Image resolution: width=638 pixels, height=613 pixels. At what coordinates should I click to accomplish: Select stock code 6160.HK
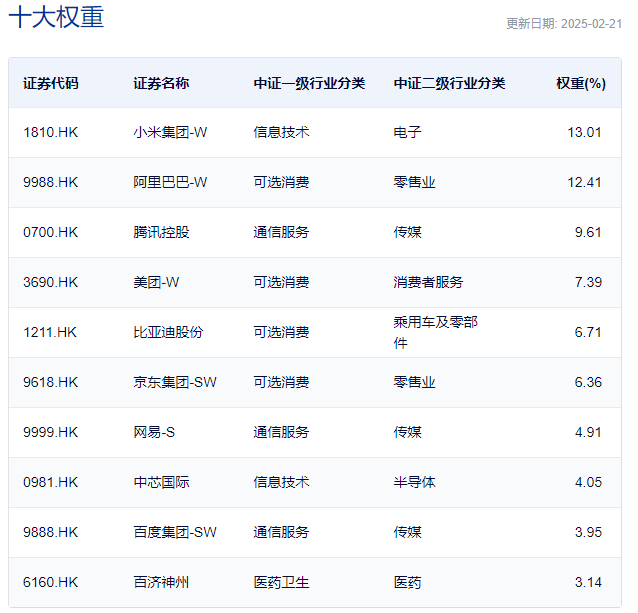[x=50, y=582]
